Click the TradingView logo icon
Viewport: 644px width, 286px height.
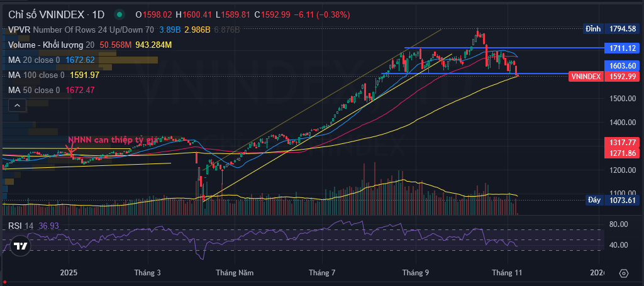[x=19, y=246]
